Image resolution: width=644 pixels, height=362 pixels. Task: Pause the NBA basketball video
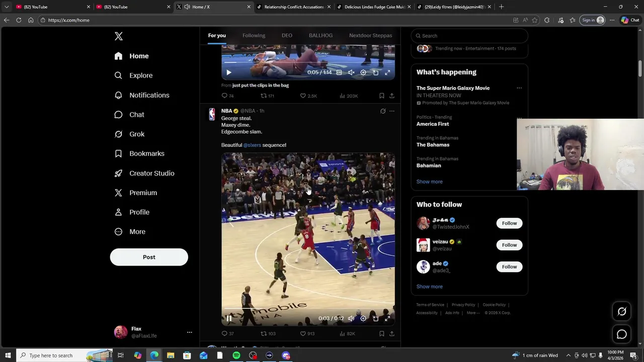pos(229,318)
